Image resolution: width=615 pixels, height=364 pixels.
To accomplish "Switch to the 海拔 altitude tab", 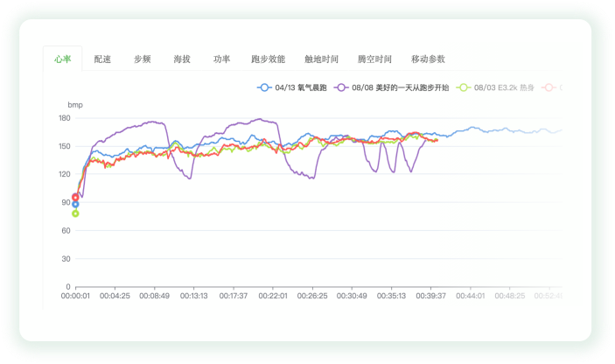I will [182, 59].
